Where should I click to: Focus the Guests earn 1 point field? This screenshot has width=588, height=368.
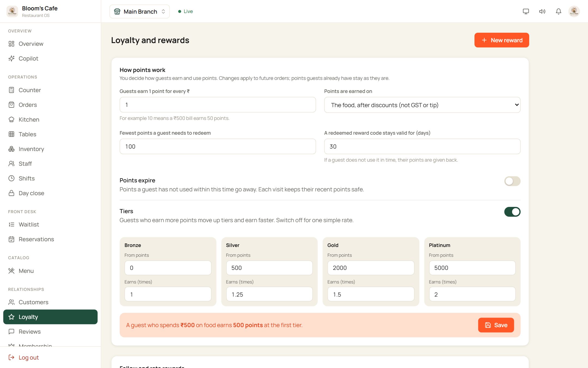[x=218, y=105]
